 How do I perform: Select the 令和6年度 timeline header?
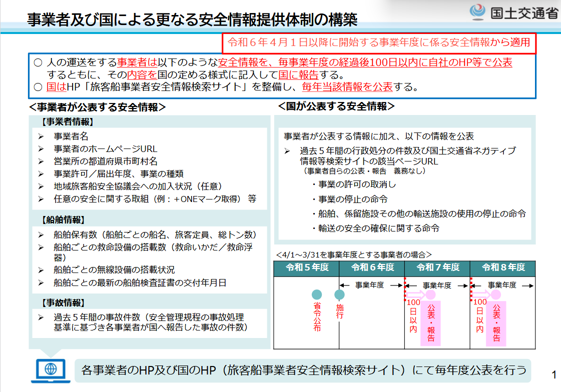coord(372,267)
